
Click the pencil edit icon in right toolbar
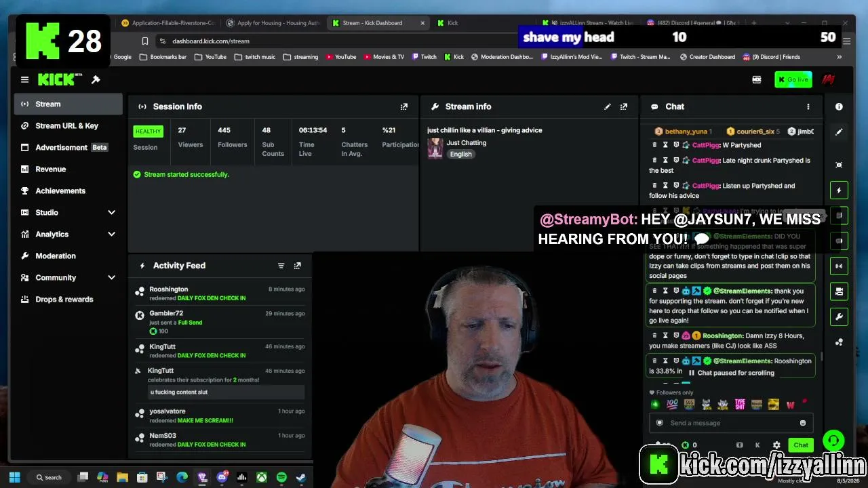[x=839, y=132]
